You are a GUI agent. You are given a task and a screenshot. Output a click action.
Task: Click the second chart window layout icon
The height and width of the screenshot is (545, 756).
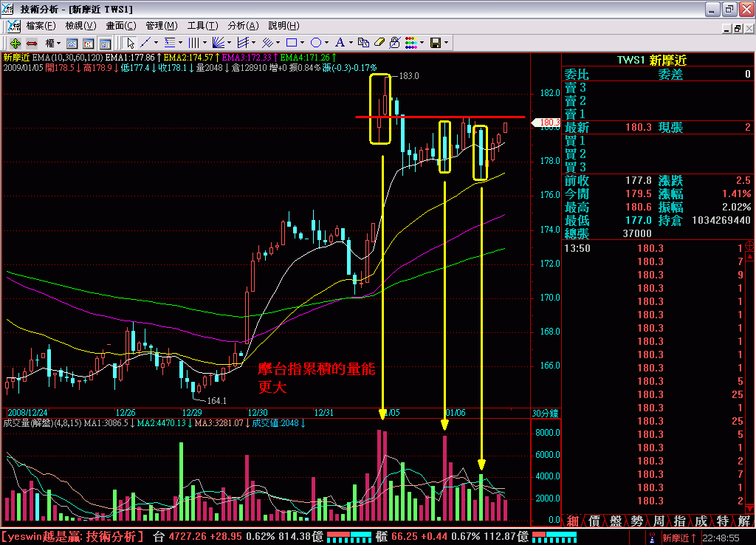point(89,44)
